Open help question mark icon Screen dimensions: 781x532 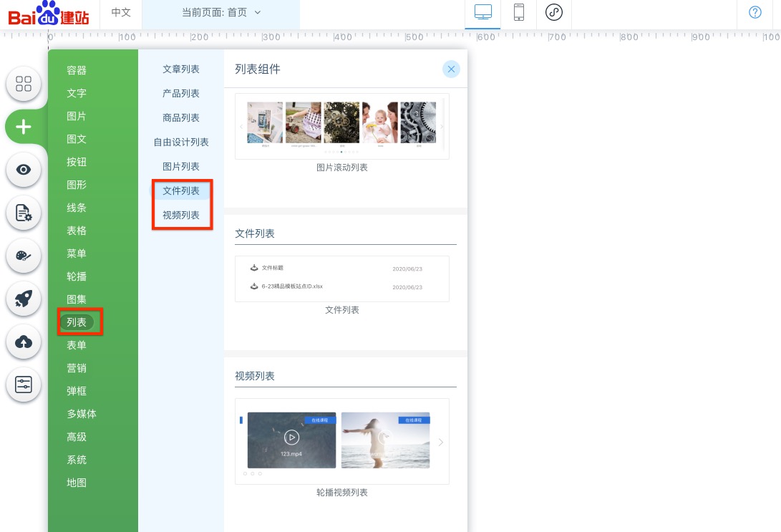[x=755, y=12]
